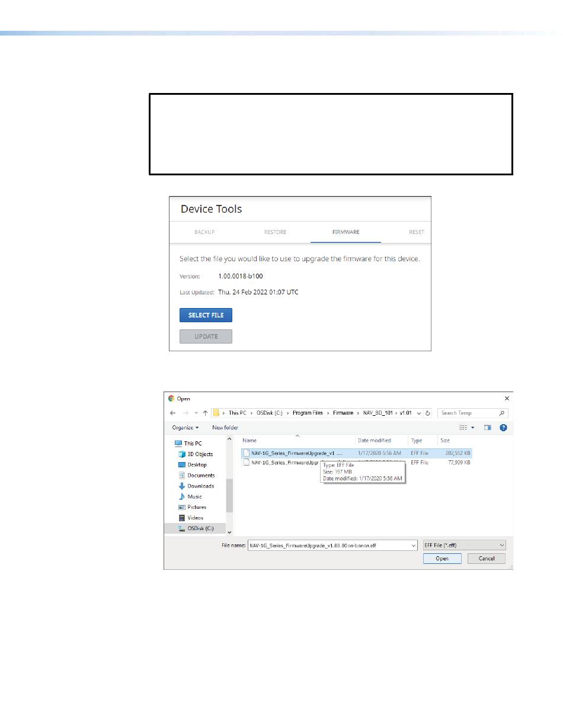Refresh the current folder listing

click(x=427, y=413)
